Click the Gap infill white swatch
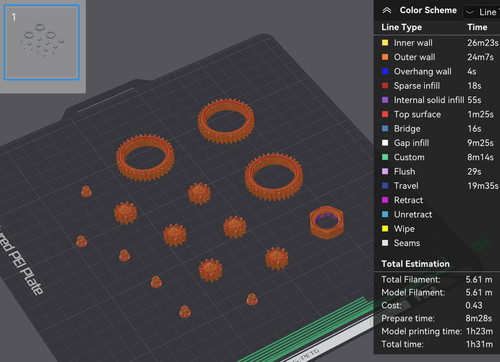This screenshot has height=362, width=500. coord(385,143)
